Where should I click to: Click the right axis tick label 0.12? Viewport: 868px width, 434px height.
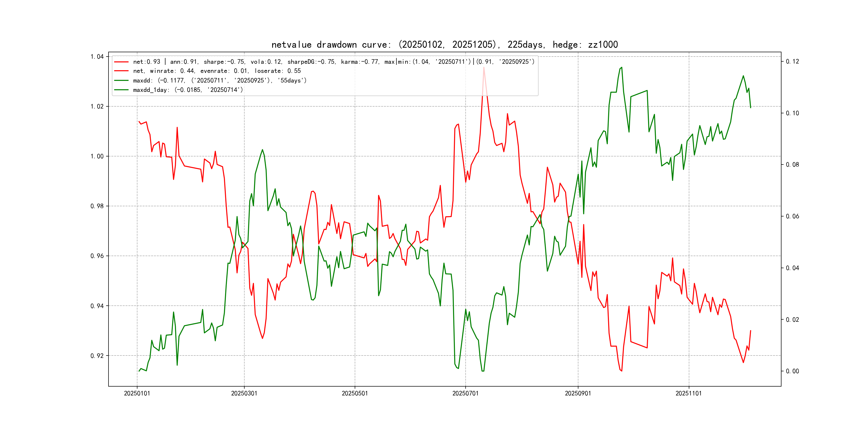click(792, 61)
